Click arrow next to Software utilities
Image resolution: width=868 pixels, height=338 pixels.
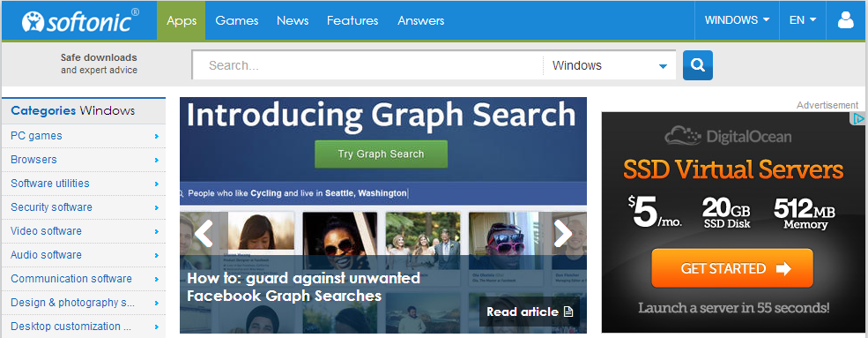click(157, 184)
